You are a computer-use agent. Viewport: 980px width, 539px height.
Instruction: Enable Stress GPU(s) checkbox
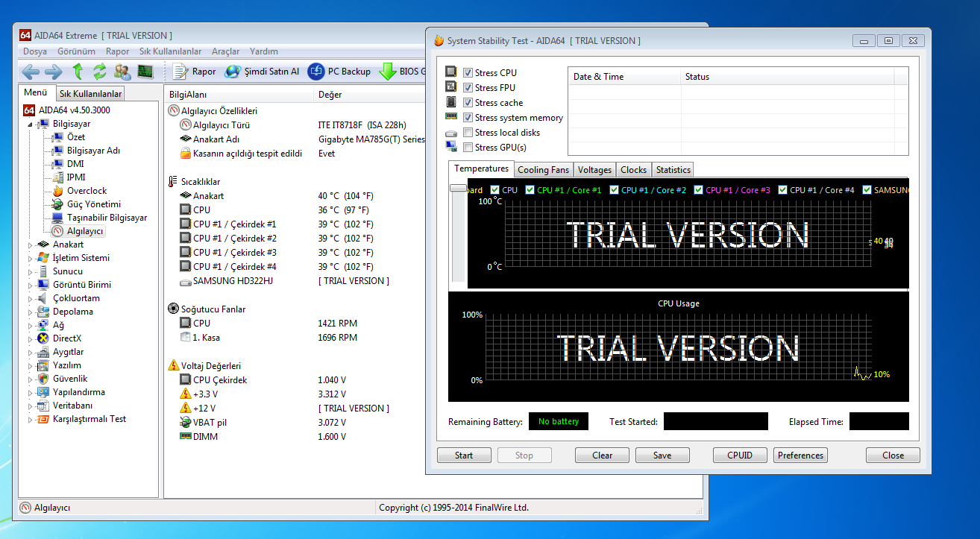point(468,148)
